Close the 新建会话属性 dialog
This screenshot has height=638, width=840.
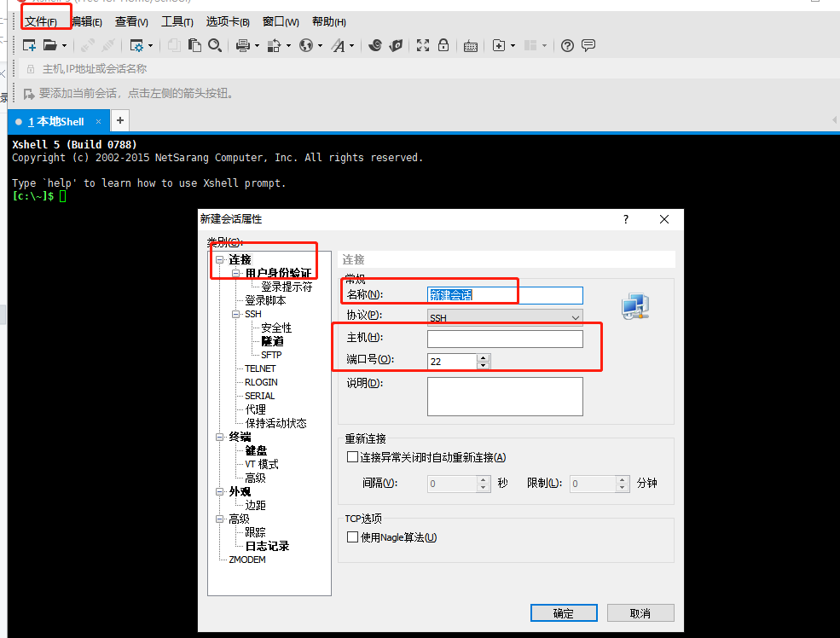664,219
